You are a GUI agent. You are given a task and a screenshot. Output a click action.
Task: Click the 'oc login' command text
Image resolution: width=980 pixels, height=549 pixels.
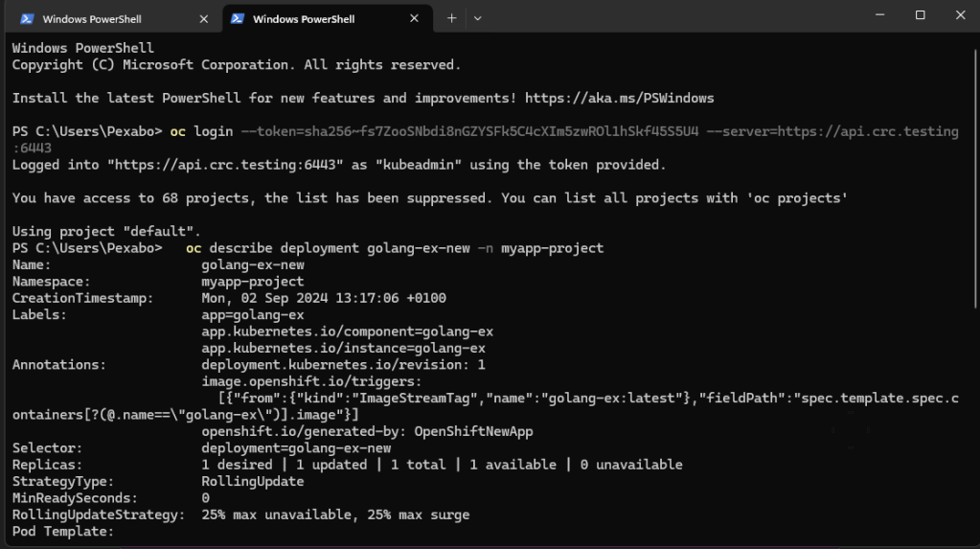(x=201, y=131)
